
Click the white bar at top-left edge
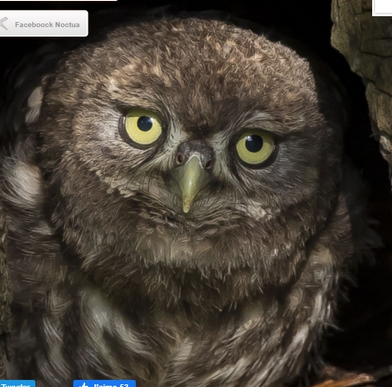coord(58,0)
